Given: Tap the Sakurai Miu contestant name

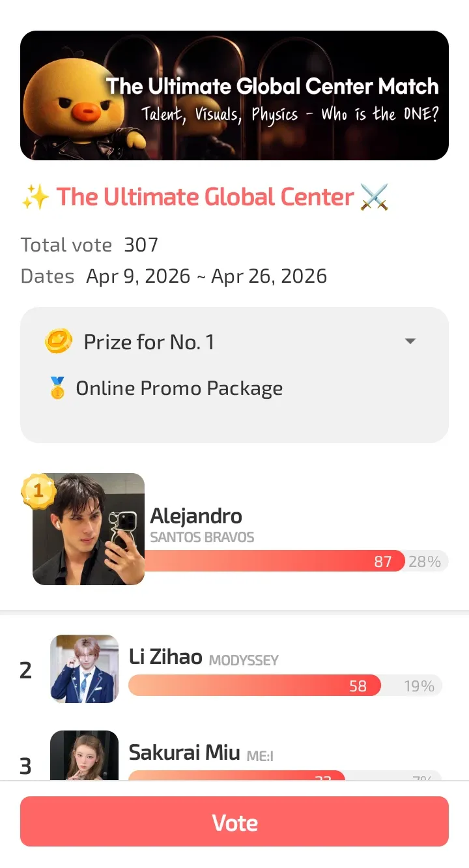Looking at the screenshot, I should (x=184, y=752).
